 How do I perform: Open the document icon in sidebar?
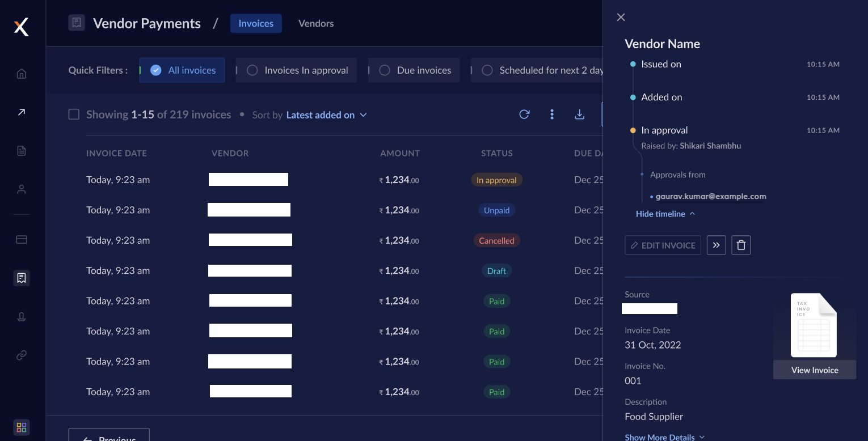coord(22,151)
